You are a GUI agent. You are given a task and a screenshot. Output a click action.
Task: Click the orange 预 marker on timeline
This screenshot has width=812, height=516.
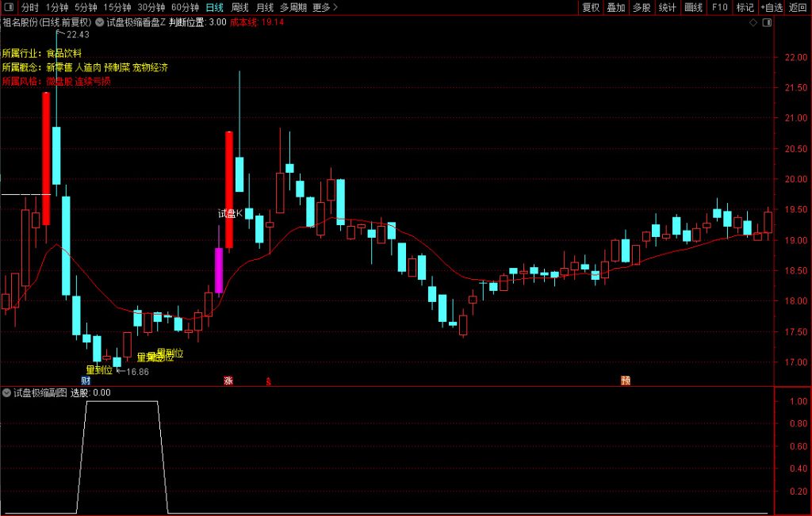(x=626, y=380)
